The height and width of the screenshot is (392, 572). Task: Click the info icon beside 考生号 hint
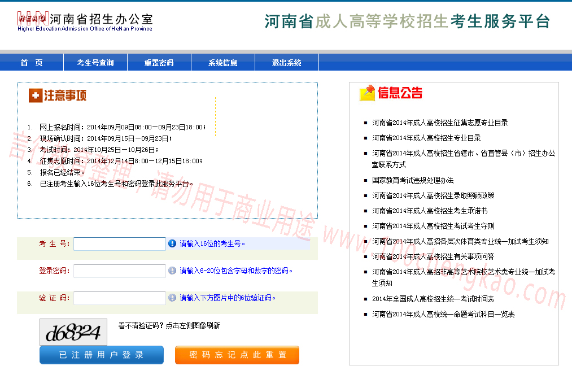(x=172, y=243)
